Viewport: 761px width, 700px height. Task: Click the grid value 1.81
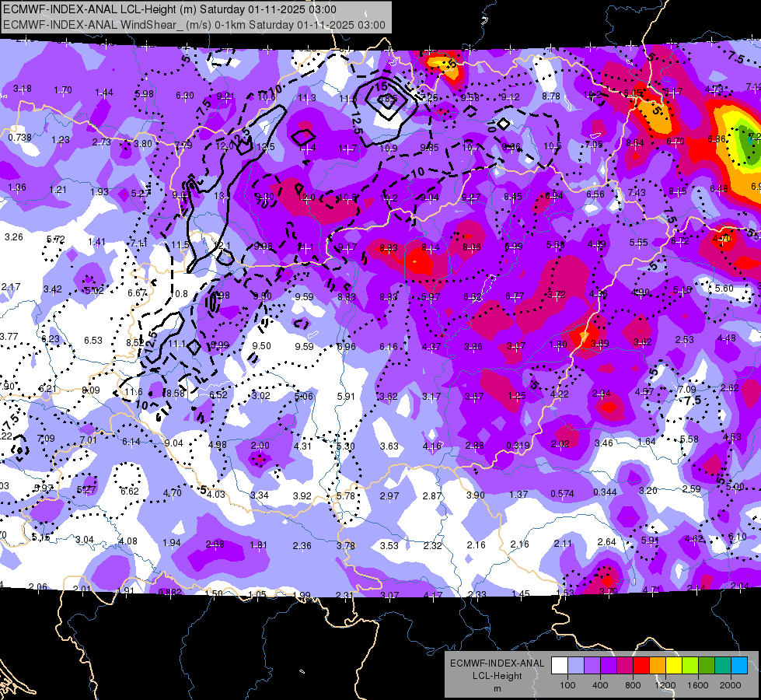pyautogui.click(x=258, y=545)
